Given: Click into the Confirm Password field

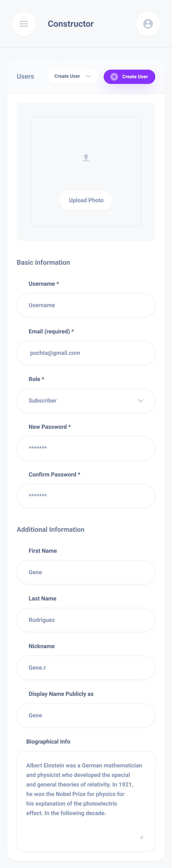Looking at the screenshot, I should coord(86,496).
